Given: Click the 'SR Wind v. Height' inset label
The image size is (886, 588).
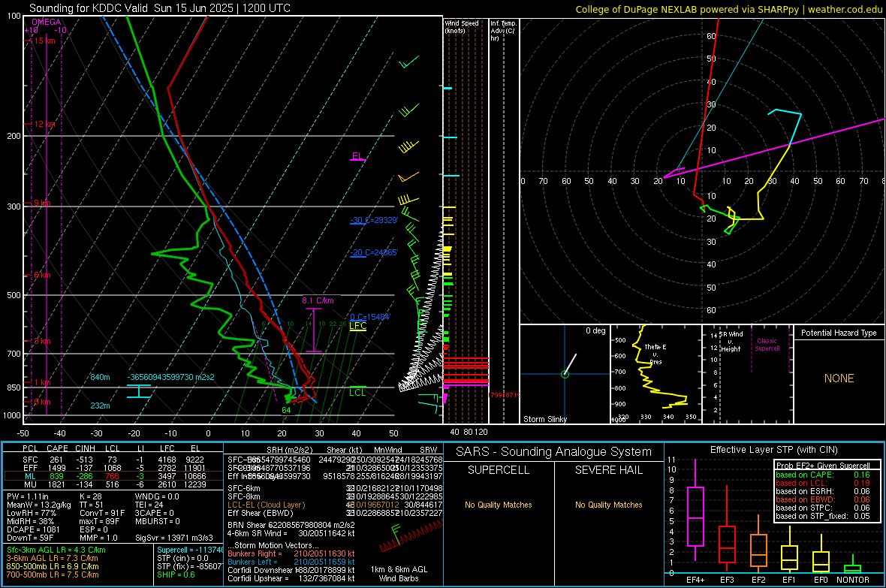Looking at the screenshot, I should (731, 342).
